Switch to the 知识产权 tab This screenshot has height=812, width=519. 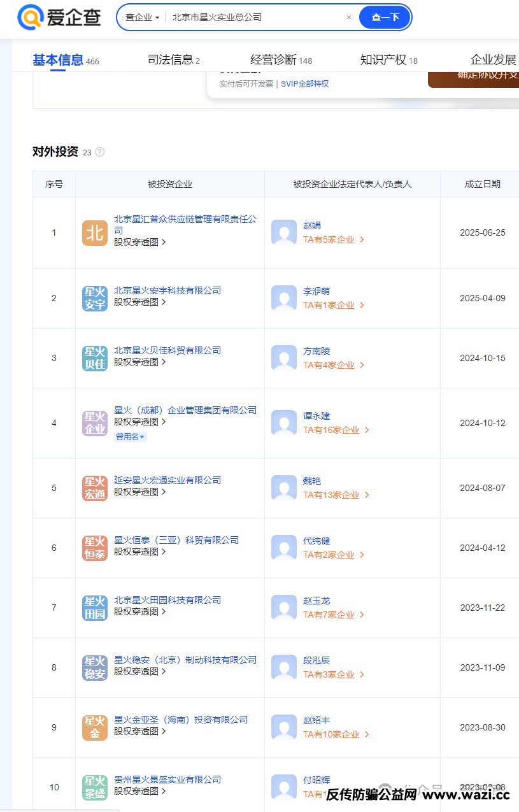tap(388, 61)
